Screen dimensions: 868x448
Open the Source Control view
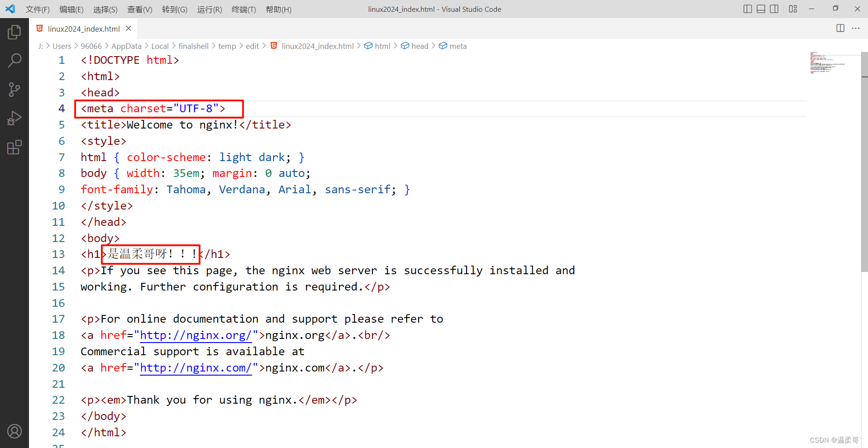(x=14, y=89)
